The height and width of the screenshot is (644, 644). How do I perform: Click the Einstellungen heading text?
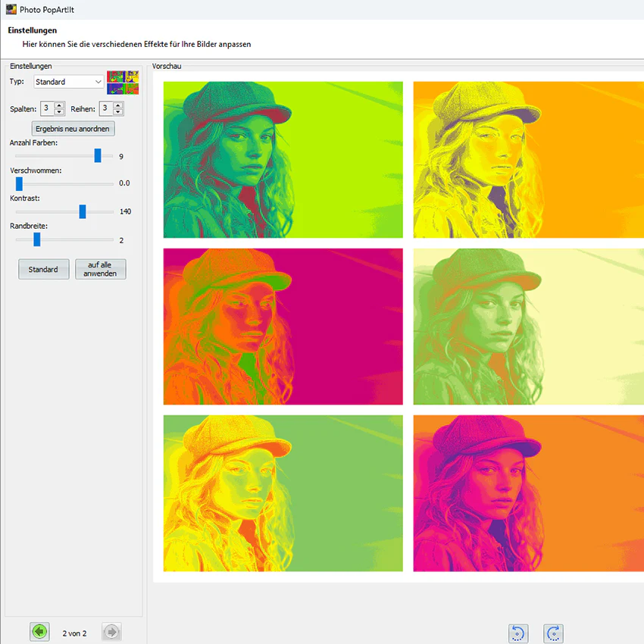point(33,30)
